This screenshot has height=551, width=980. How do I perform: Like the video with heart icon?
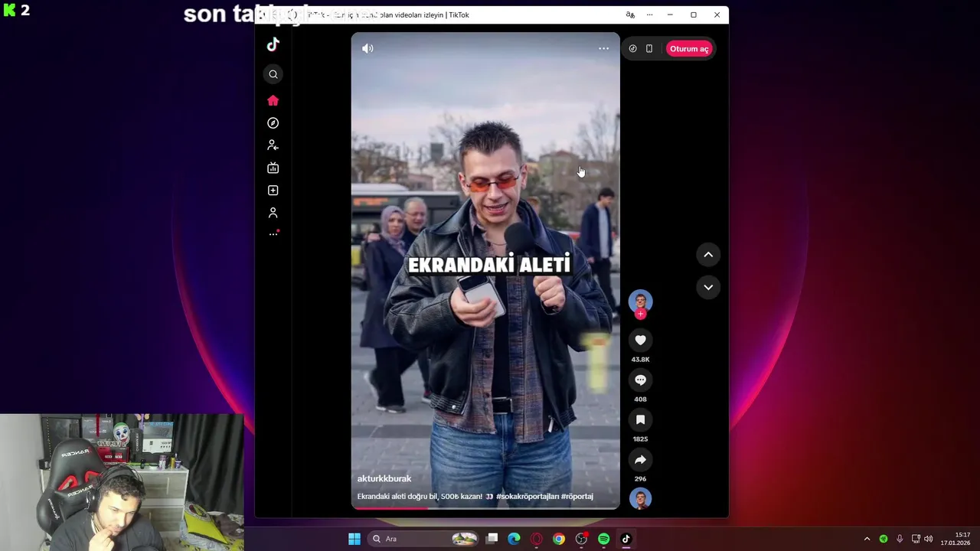click(x=641, y=341)
